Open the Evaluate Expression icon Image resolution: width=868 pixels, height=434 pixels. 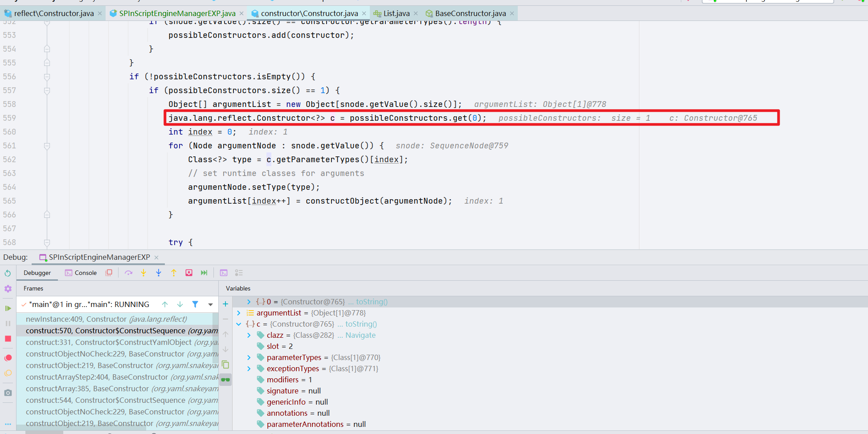[x=223, y=272]
